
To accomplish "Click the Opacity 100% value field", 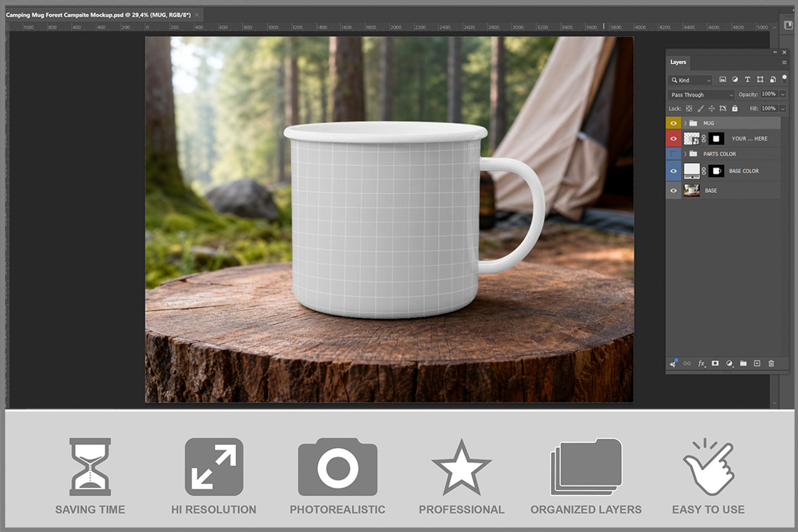I will click(x=769, y=94).
